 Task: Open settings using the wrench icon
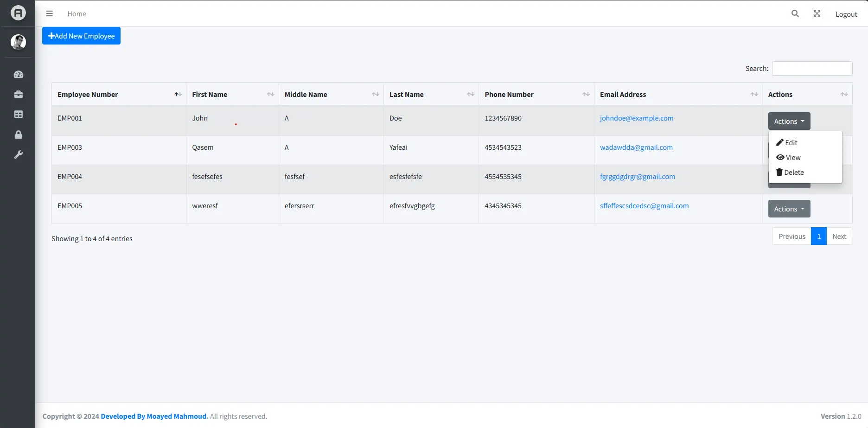pos(18,154)
